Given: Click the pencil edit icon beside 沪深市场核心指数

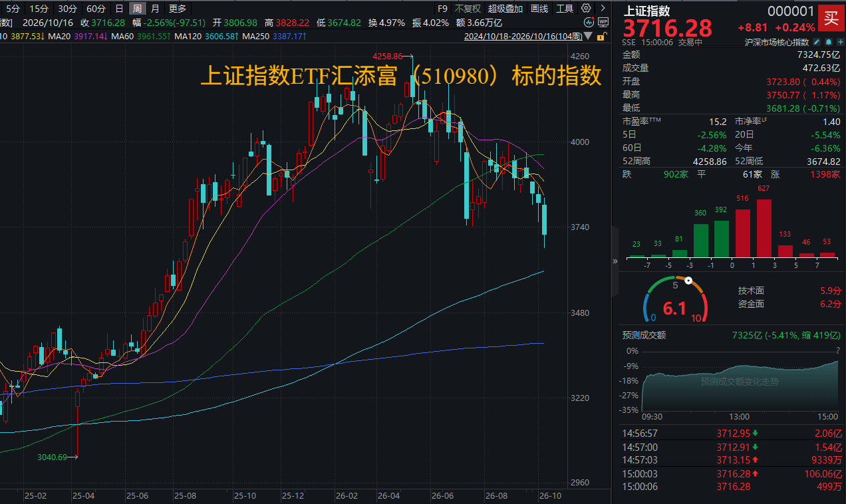Looking at the screenshot, I should pyautogui.click(x=817, y=42).
